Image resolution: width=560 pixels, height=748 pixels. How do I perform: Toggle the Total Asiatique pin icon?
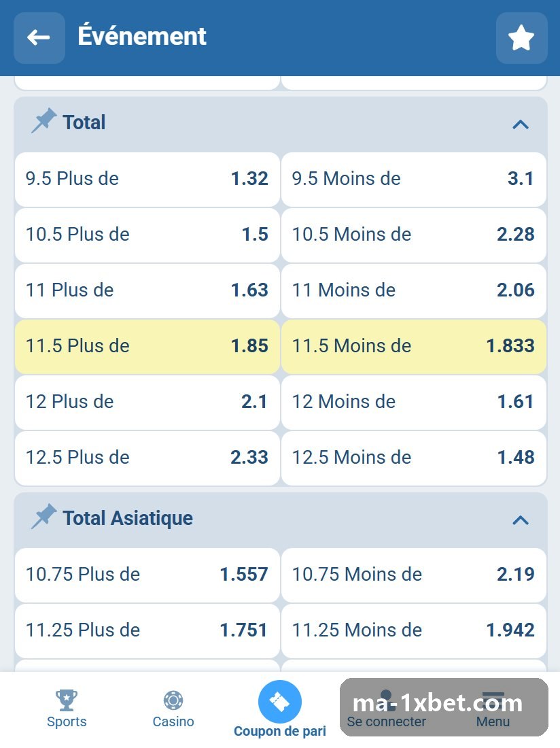(44, 517)
